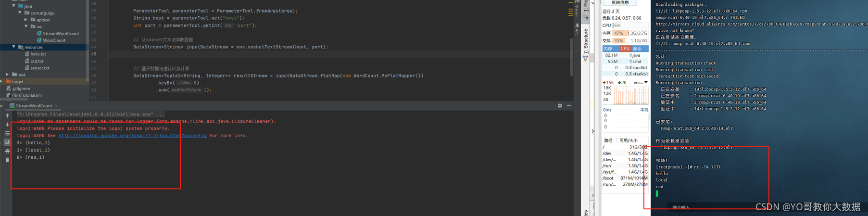Hide the run panel with minimize icon
This screenshot has height=216, width=868.
pos(569,106)
